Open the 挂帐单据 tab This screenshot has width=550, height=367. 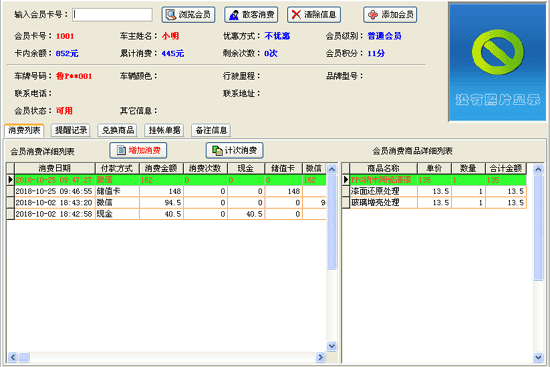pyautogui.click(x=164, y=130)
